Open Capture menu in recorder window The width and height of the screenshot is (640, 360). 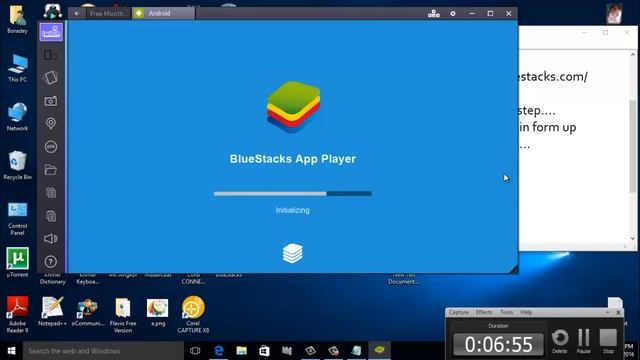(x=458, y=312)
